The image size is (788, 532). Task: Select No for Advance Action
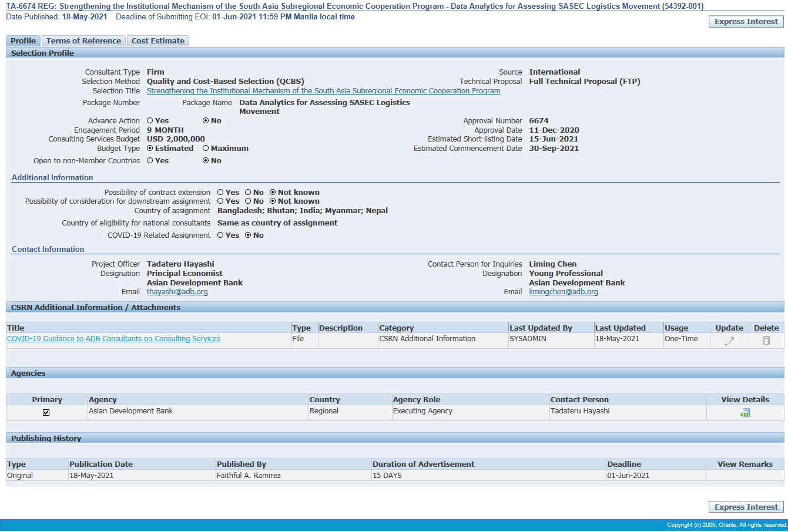pos(206,120)
